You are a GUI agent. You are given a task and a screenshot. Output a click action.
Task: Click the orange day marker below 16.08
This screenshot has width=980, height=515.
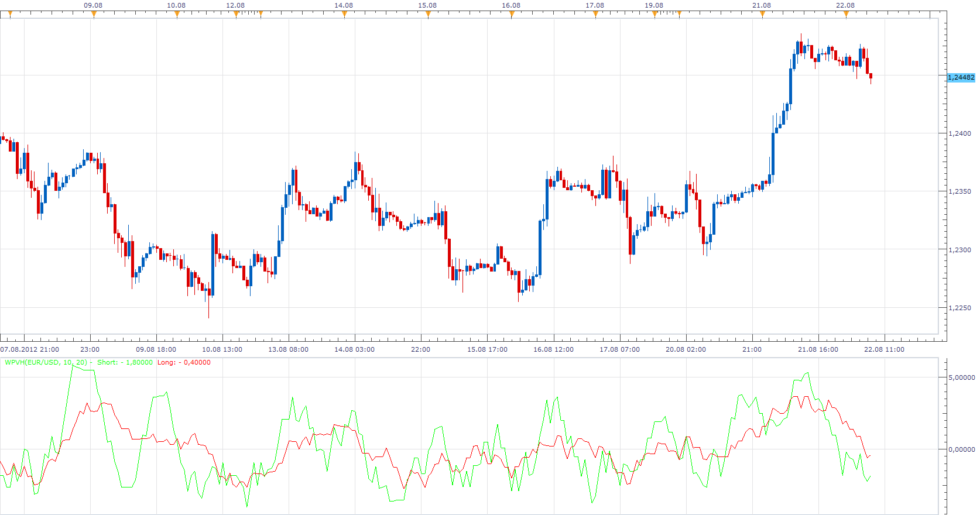512,15
